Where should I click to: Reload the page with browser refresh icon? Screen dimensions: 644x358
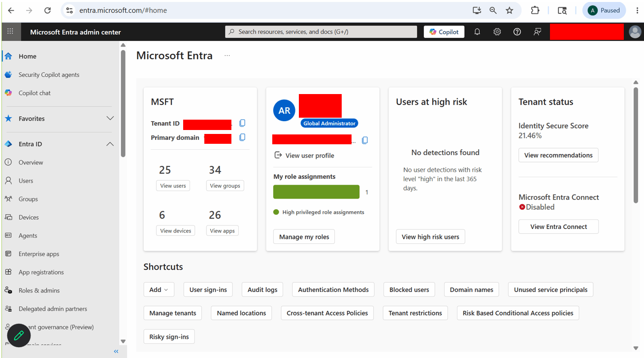47,10
